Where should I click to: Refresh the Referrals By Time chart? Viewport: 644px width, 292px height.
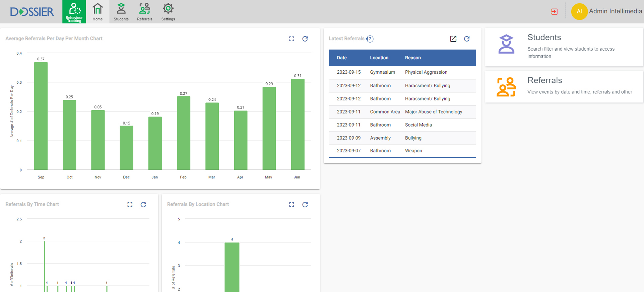click(x=143, y=205)
